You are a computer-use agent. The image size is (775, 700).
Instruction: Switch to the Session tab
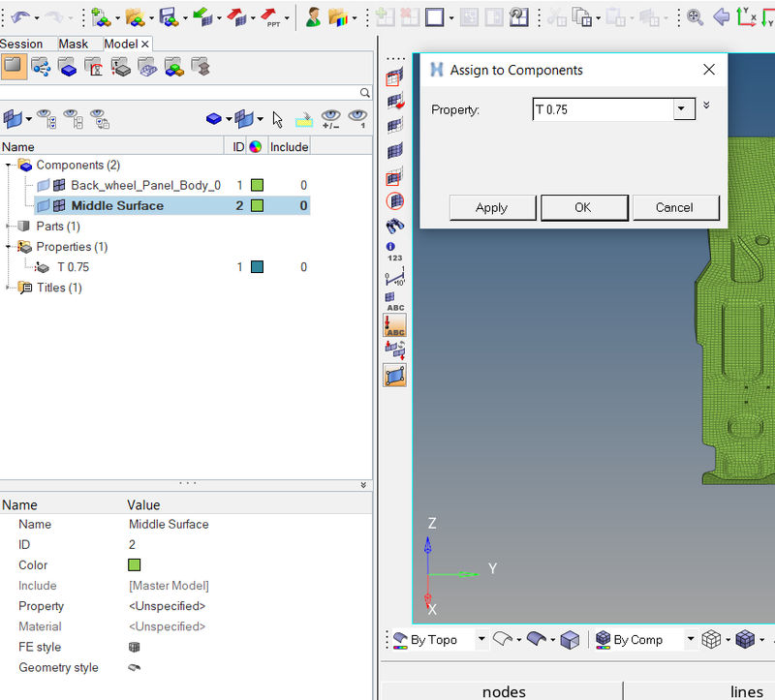[x=25, y=44]
